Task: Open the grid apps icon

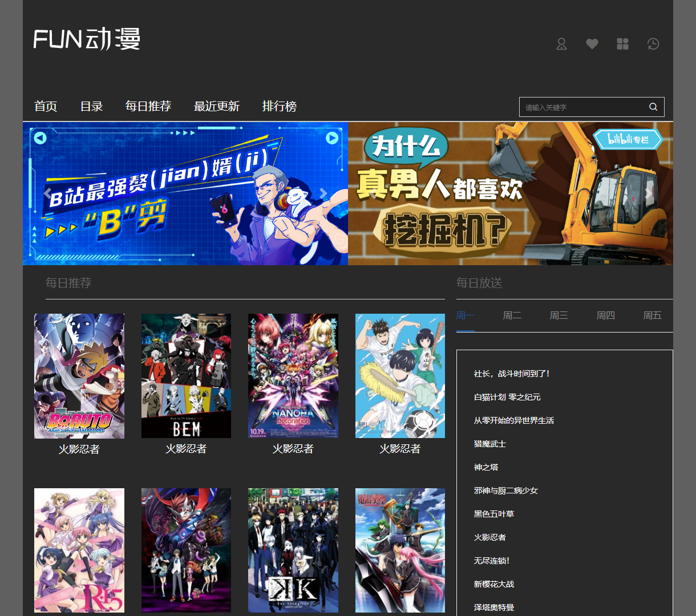Action: coord(622,44)
